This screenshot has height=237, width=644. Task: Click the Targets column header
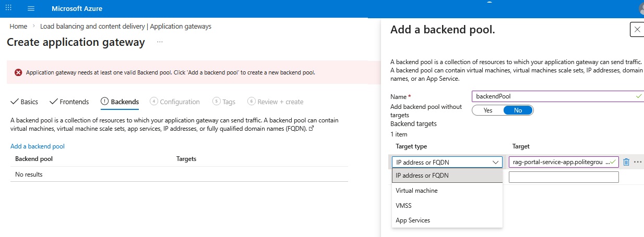pyautogui.click(x=186, y=159)
